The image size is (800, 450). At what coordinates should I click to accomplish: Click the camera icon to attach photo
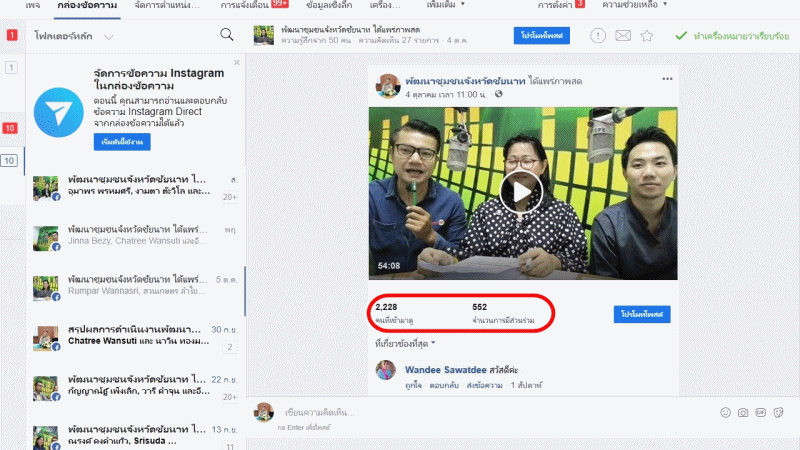tap(743, 412)
